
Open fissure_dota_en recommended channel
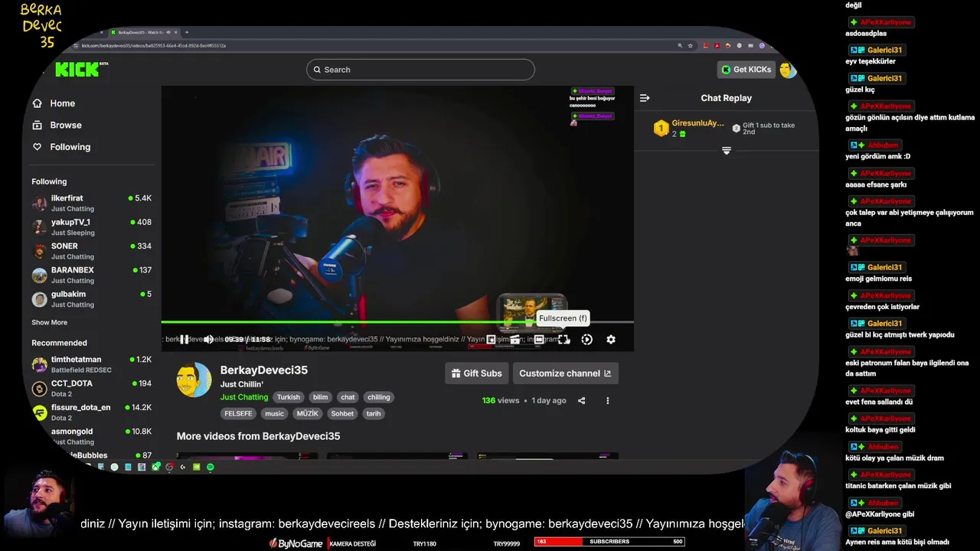click(92, 412)
